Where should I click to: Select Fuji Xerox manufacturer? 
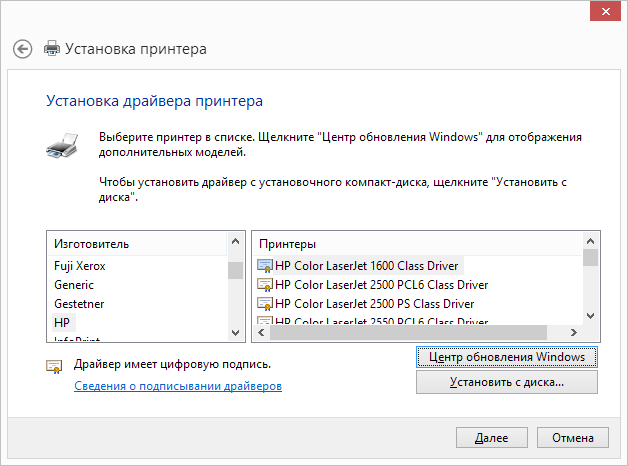79,266
